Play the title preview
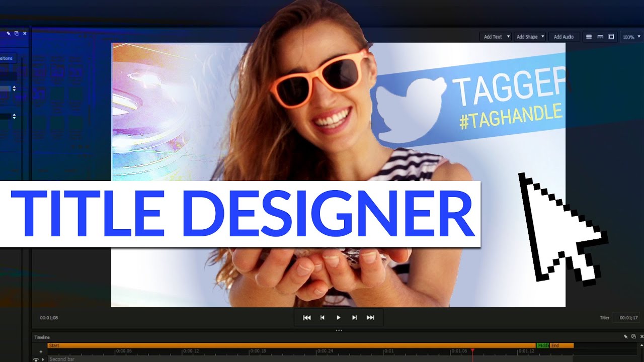644x362 pixels. coord(339,317)
